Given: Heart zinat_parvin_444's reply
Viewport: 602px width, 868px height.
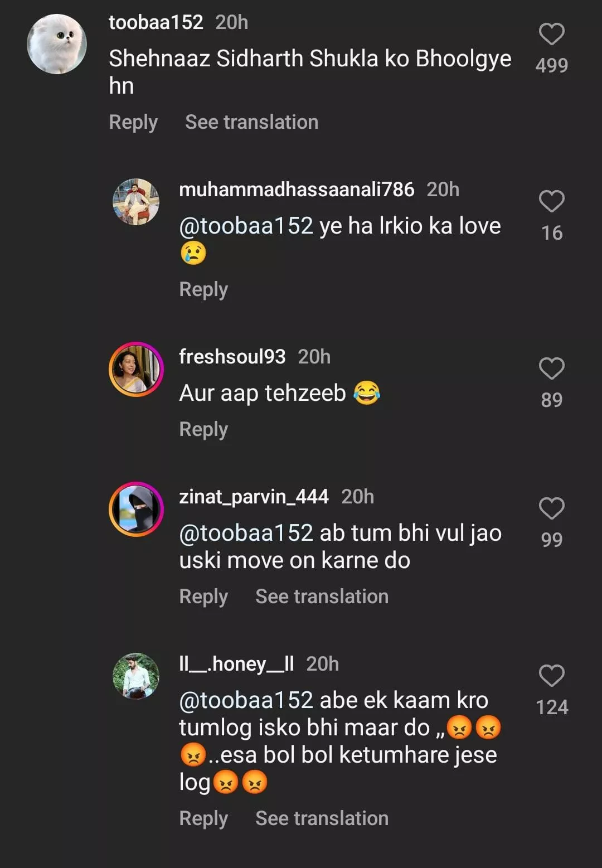Looking at the screenshot, I should click(x=551, y=508).
